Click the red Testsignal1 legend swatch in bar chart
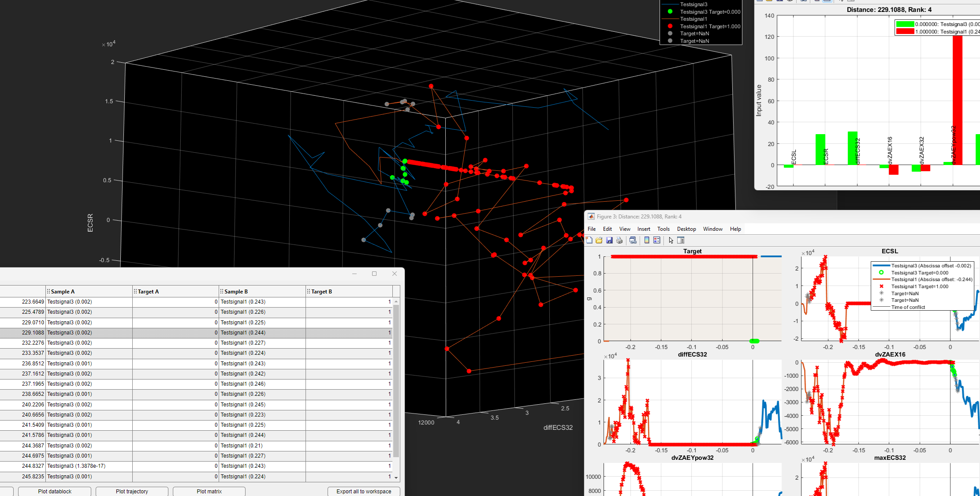The height and width of the screenshot is (496, 980). 905,32
